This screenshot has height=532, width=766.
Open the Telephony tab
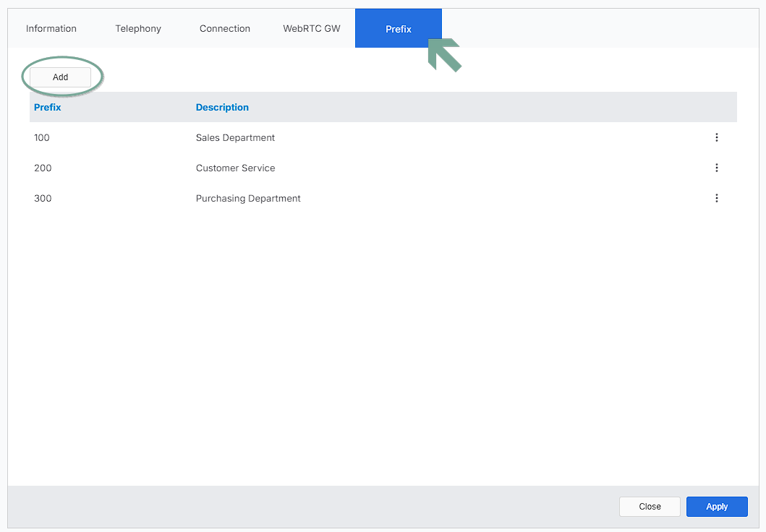tap(138, 29)
